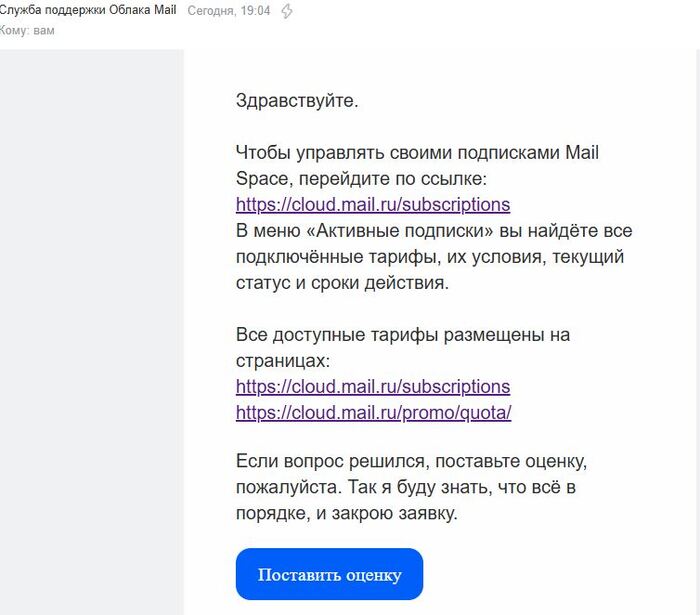The image size is (700, 615).
Task: Click the greeting Здравствуйте
Action: click(297, 100)
